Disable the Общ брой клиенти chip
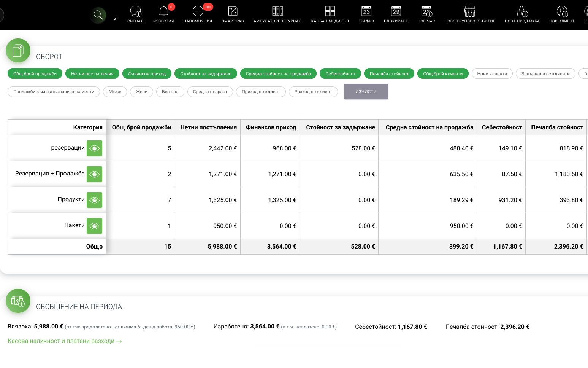 pyautogui.click(x=443, y=74)
